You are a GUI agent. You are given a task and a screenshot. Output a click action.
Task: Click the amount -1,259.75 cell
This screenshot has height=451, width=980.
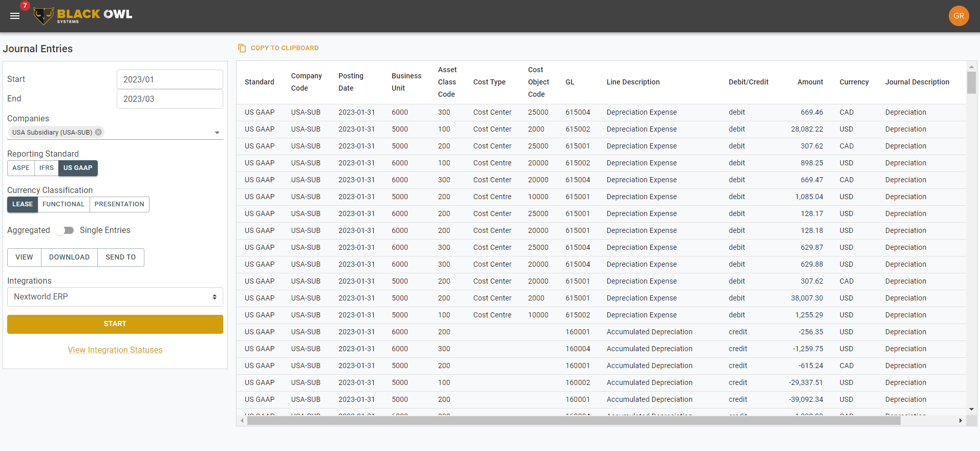(x=808, y=349)
